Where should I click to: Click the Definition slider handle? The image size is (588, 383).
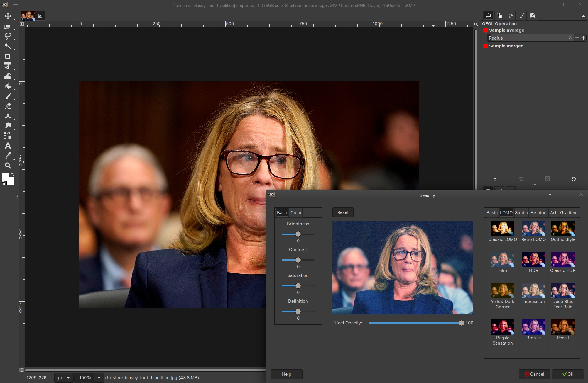pos(298,311)
